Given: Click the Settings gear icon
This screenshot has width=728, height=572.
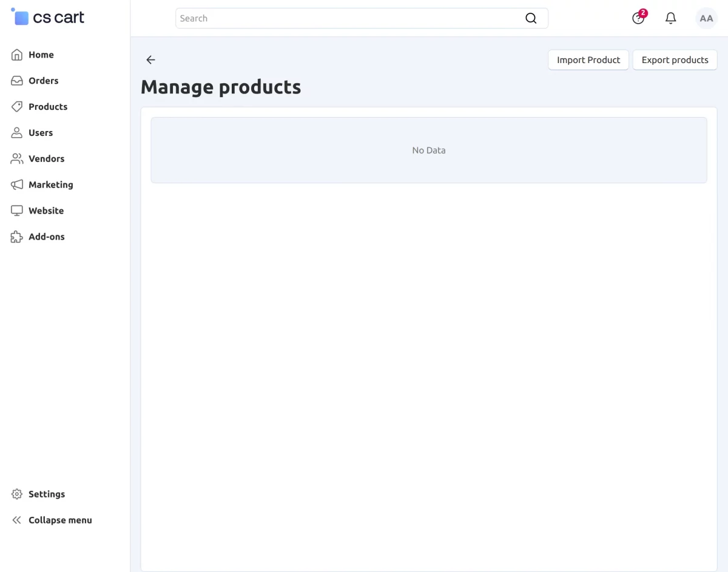Looking at the screenshot, I should 17,494.
